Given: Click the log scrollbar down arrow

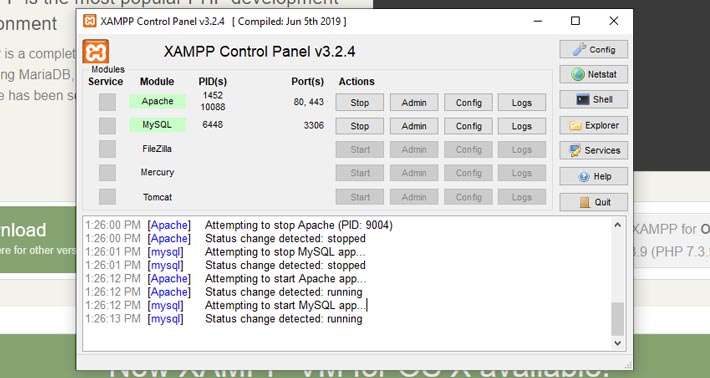Looking at the screenshot, I should point(618,343).
